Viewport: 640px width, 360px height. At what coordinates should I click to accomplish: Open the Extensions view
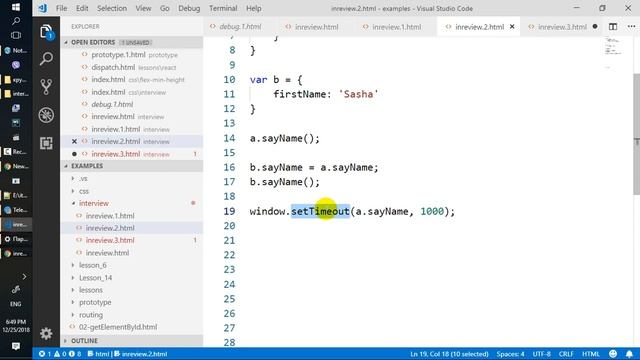tap(46, 143)
